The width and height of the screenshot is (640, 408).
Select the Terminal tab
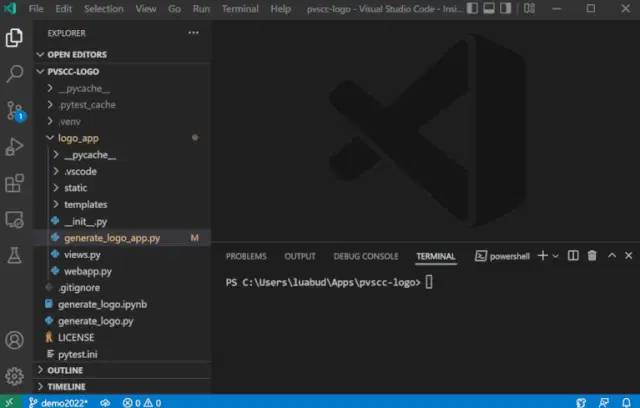(436, 256)
